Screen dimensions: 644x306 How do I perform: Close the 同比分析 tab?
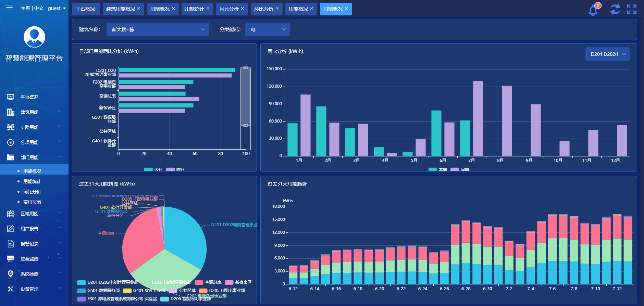pyautogui.click(x=243, y=9)
